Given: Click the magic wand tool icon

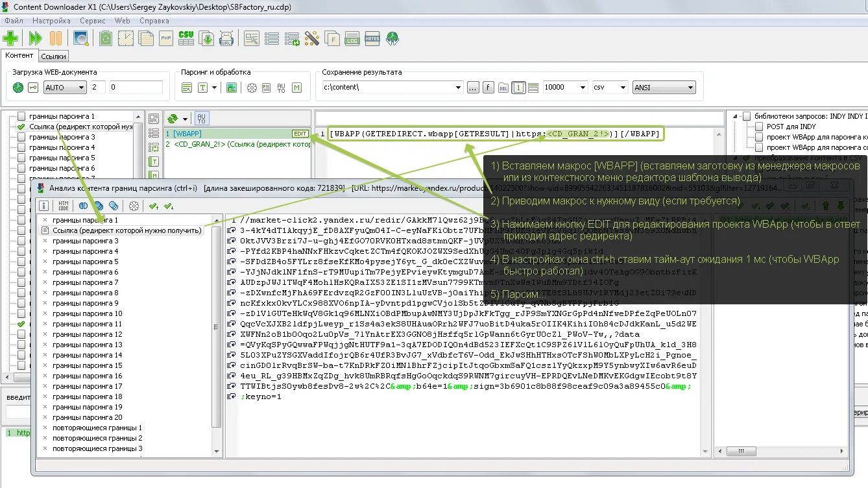Looking at the screenshot, I should pos(312,38).
